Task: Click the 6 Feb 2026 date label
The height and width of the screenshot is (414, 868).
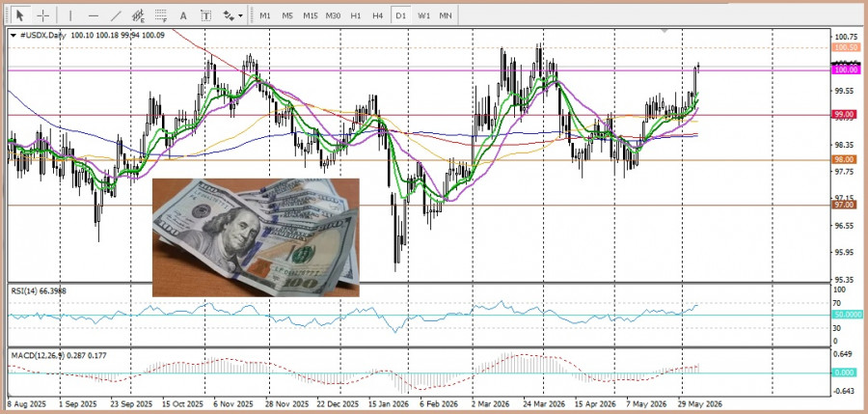Action: (x=440, y=403)
